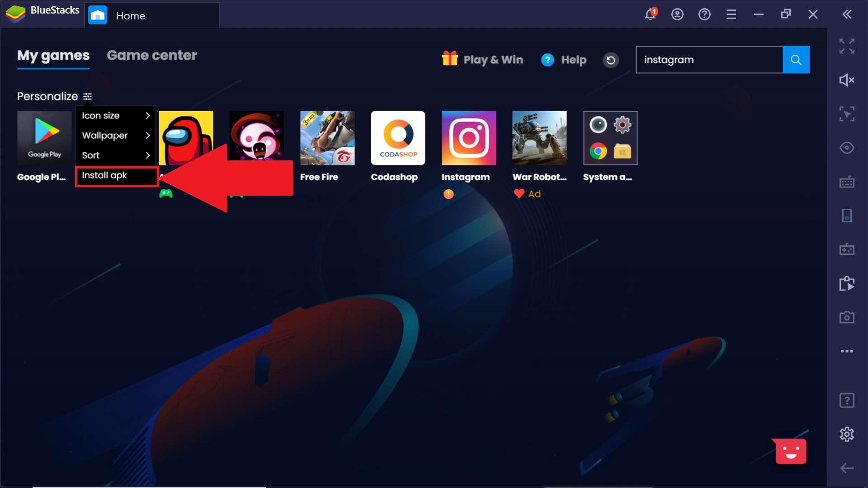868x488 pixels.
Task: Toggle the BlueStacks eye/visibility icon
Action: [x=847, y=148]
